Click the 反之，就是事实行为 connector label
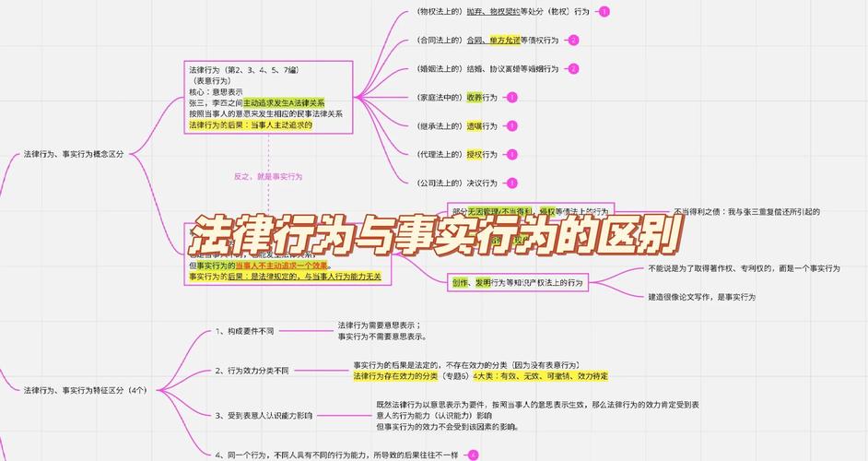 (x=268, y=176)
